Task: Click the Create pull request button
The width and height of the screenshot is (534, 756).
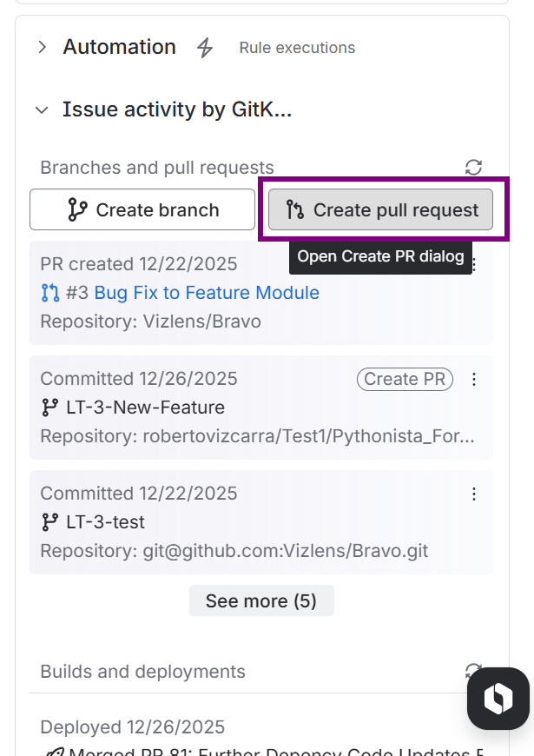Action: tap(381, 209)
